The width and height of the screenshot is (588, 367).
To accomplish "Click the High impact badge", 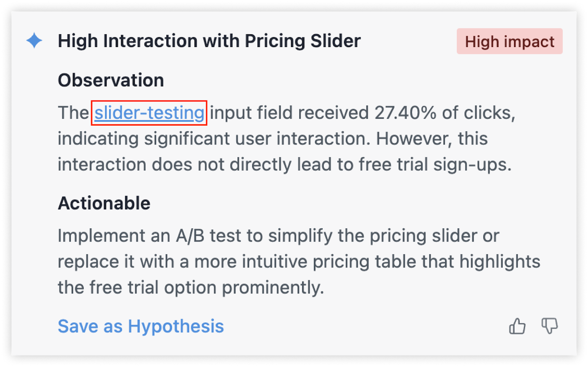I will tap(509, 41).
